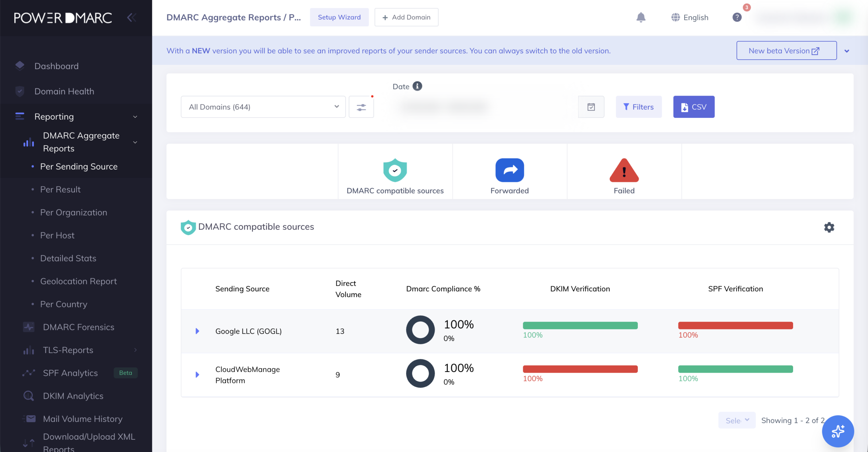Select the DMARC compatible sources shield card
Image resolution: width=868 pixels, height=452 pixels.
tap(395, 171)
